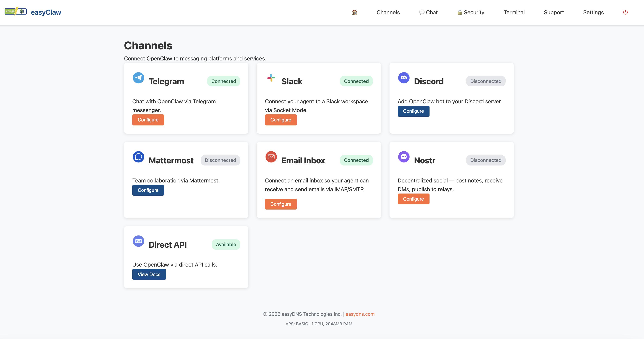Click the easyClaw brand name
The height and width of the screenshot is (339, 644).
pos(46,12)
